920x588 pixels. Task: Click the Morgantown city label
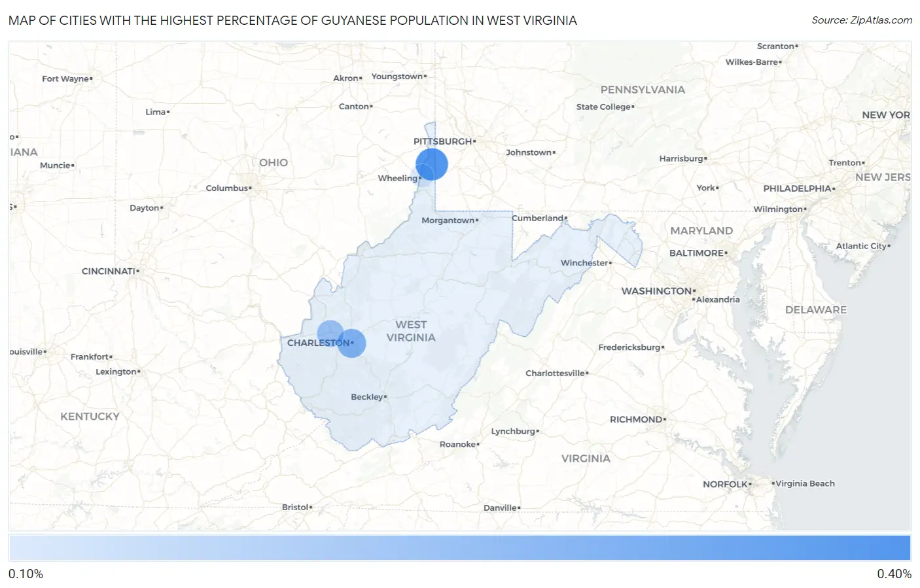[448, 220]
